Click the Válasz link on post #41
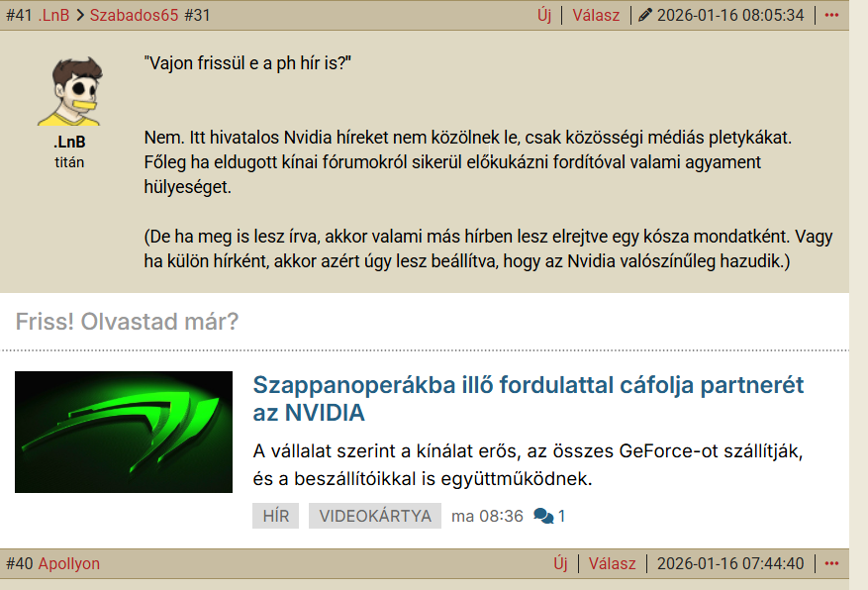 pos(596,15)
